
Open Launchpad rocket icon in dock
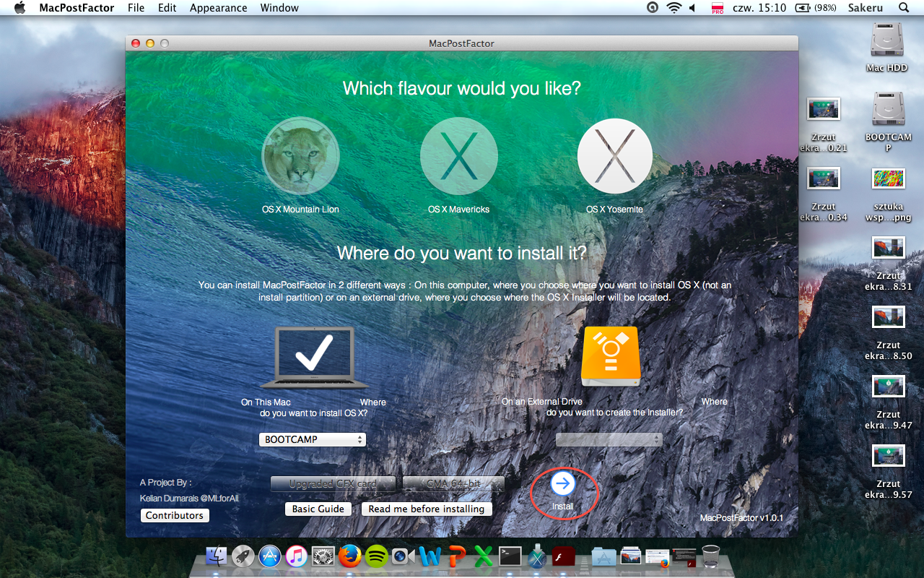click(x=243, y=556)
